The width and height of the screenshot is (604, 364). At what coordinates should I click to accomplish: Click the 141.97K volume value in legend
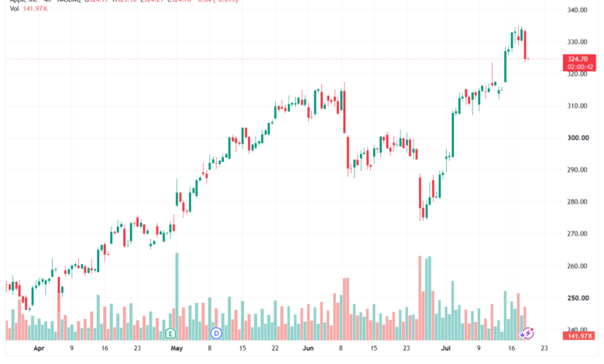(x=35, y=9)
